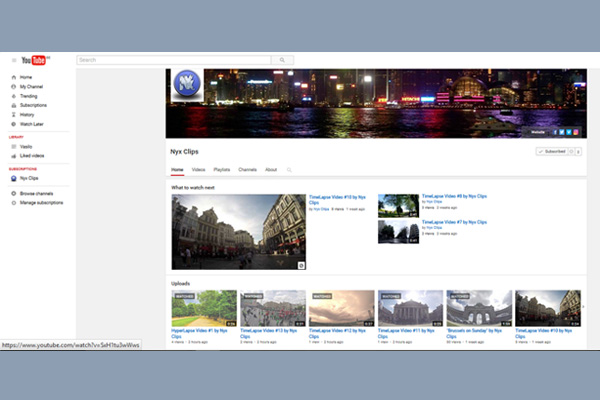
Task: Click inside the Search field
Action: [x=174, y=60]
